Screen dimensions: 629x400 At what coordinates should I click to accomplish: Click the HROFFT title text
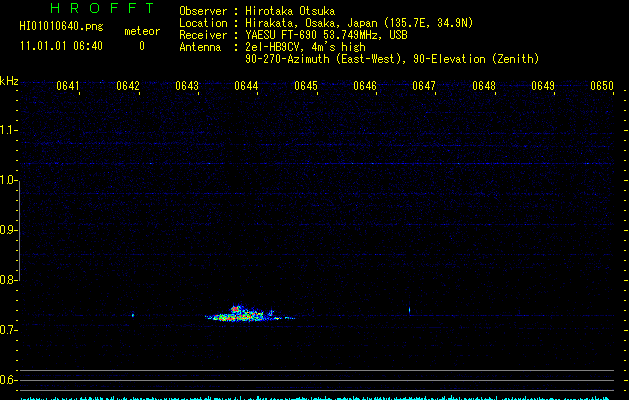coord(102,8)
